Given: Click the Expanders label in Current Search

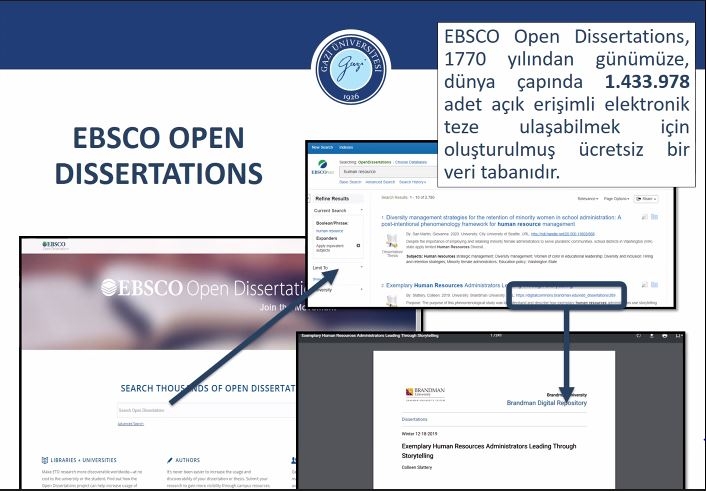Looking at the screenshot, I should pos(326,238).
